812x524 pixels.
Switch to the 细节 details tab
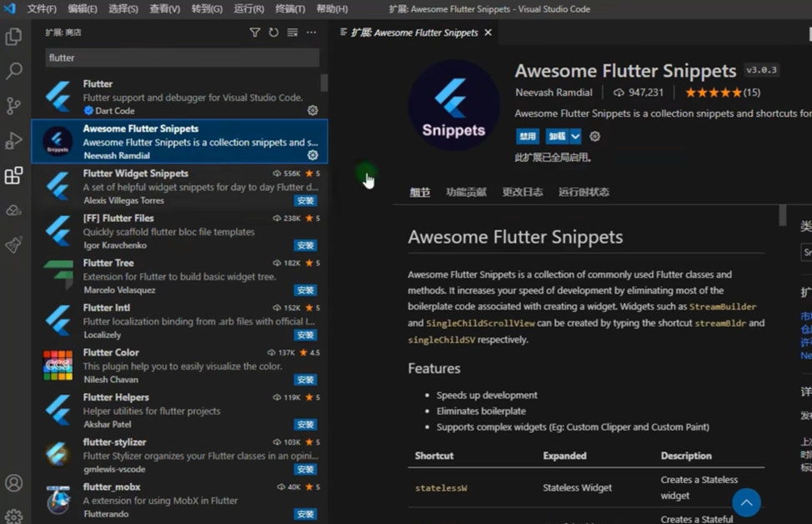pos(420,192)
